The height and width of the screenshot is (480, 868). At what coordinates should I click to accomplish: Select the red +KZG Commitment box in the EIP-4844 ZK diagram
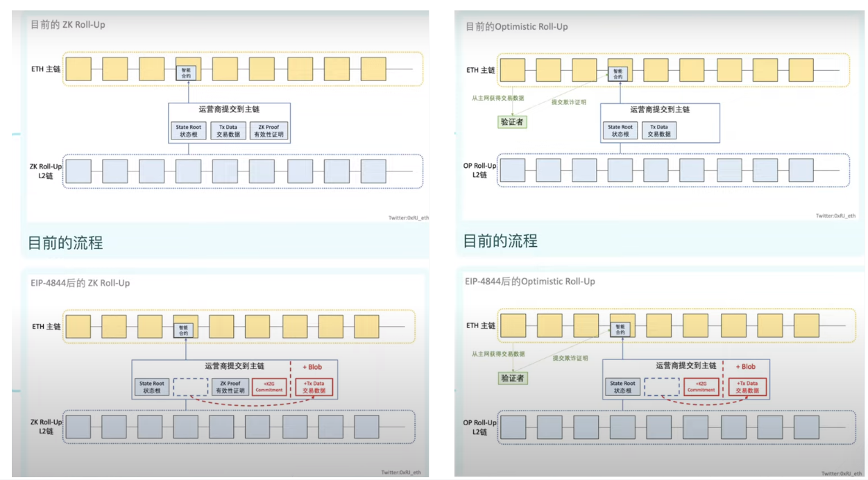click(269, 387)
